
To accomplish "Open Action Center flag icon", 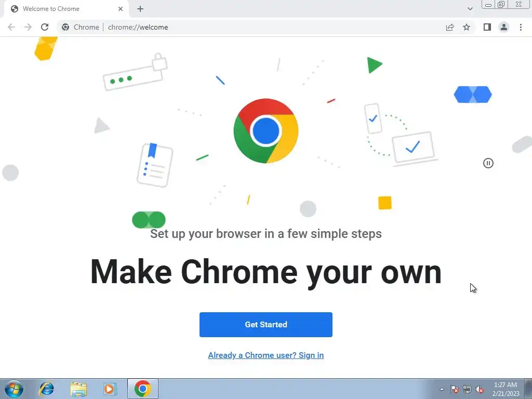I will point(455,389).
